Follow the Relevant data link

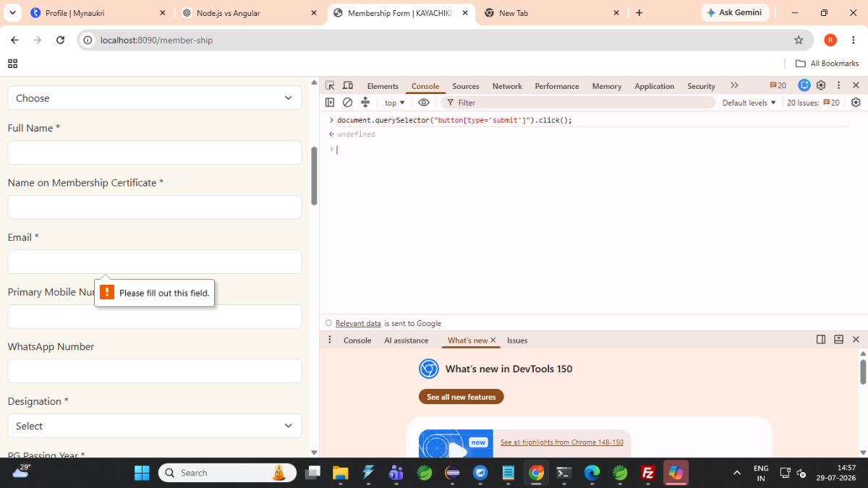coord(358,323)
